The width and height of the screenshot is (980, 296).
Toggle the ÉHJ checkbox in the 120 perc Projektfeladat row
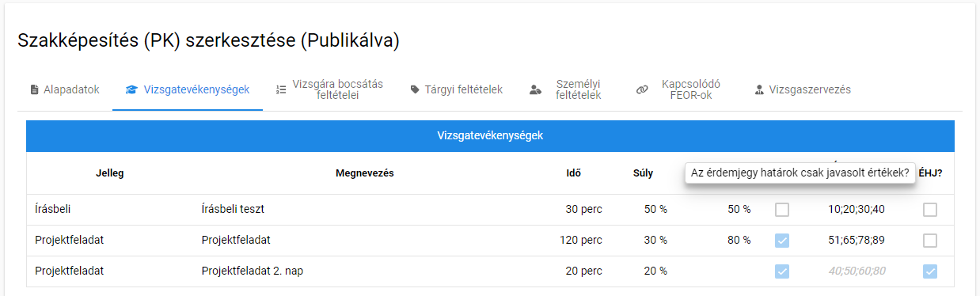[930, 240]
